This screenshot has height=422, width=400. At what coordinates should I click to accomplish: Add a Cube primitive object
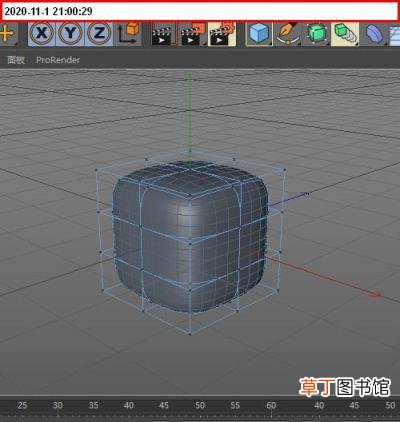[x=259, y=34]
